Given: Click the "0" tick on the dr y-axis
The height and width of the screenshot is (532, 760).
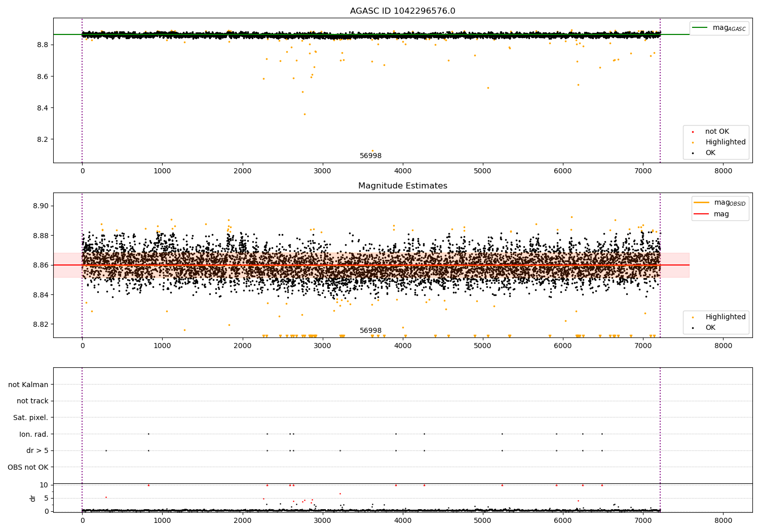Looking at the screenshot, I should (47, 511).
